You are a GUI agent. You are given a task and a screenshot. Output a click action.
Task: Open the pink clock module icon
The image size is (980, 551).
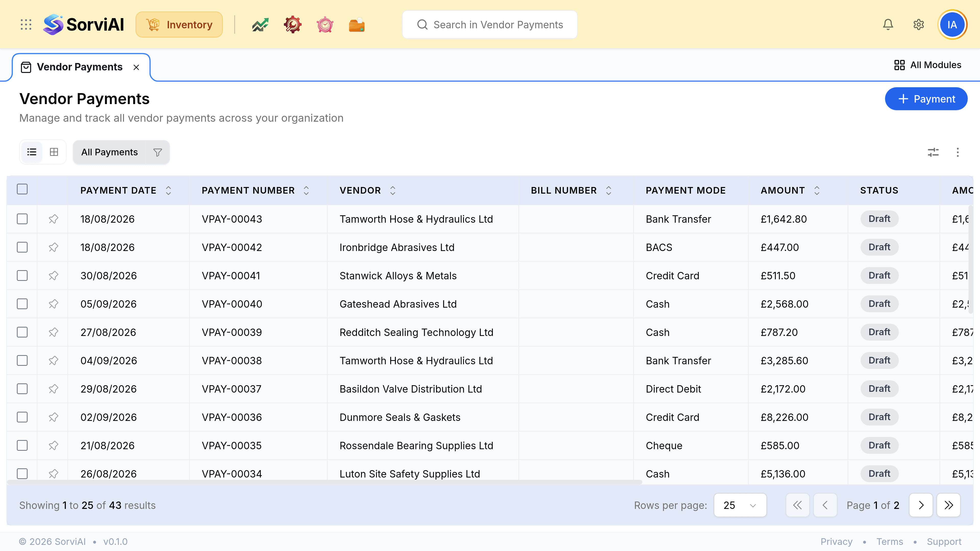pyautogui.click(x=325, y=25)
